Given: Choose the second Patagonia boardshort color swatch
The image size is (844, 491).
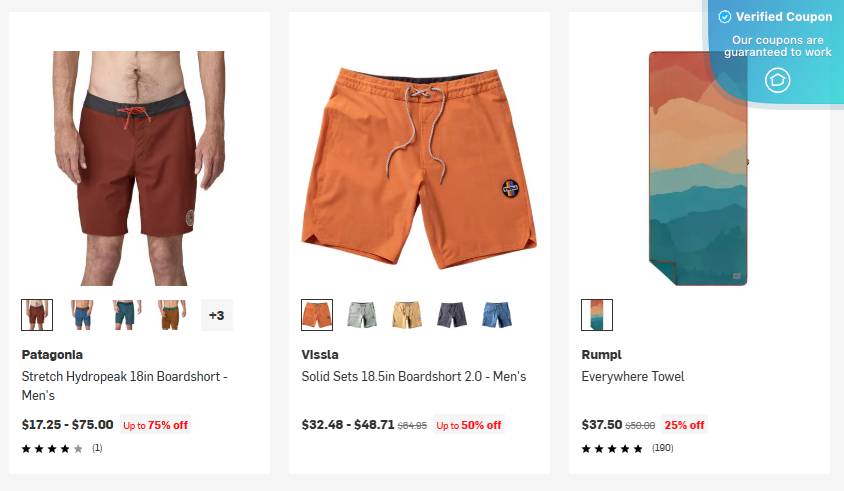Looking at the screenshot, I should pyautogui.click(x=82, y=315).
